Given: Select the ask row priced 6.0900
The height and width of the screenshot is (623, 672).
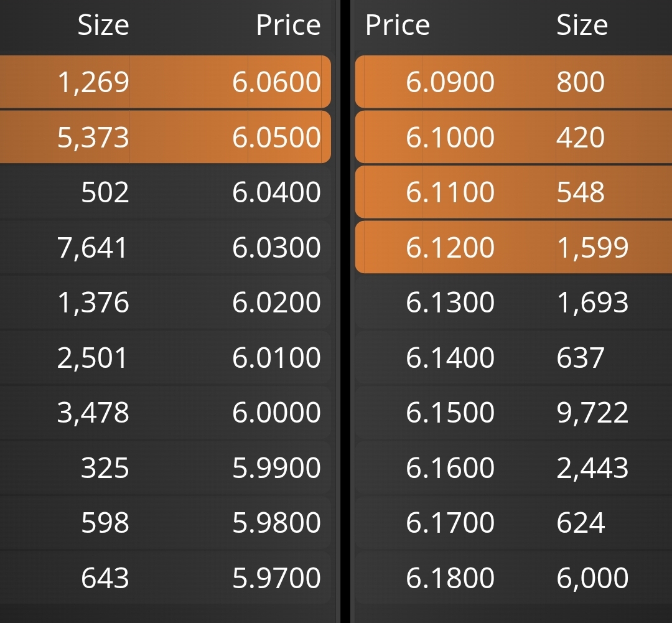Looking at the screenshot, I should tap(513, 82).
